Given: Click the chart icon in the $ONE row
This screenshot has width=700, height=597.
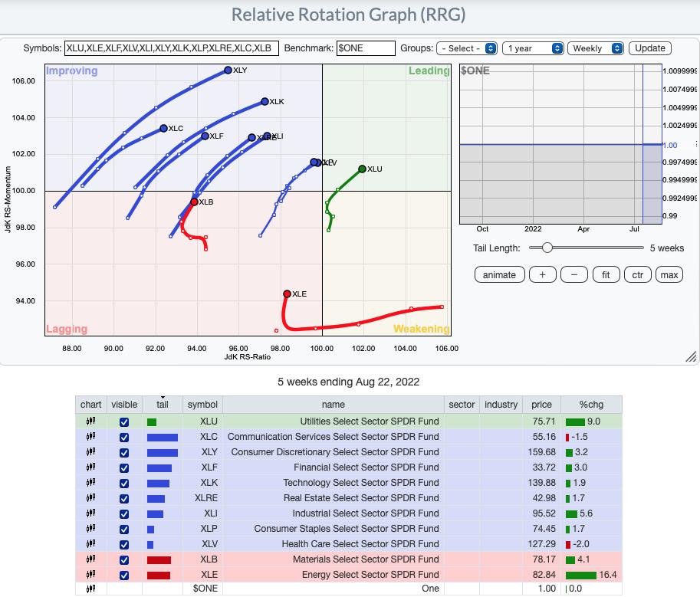Looking at the screenshot, I should coord(90,589).
